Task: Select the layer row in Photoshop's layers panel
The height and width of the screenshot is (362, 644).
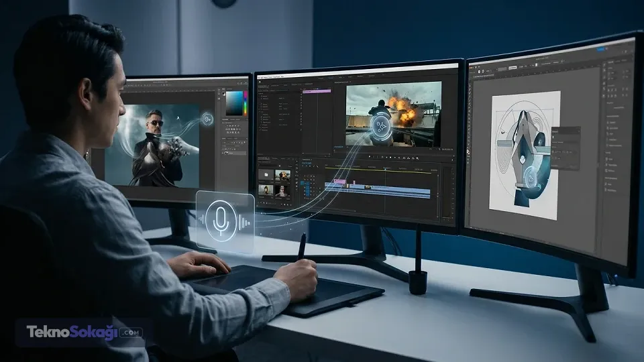Action: [235, 153]
